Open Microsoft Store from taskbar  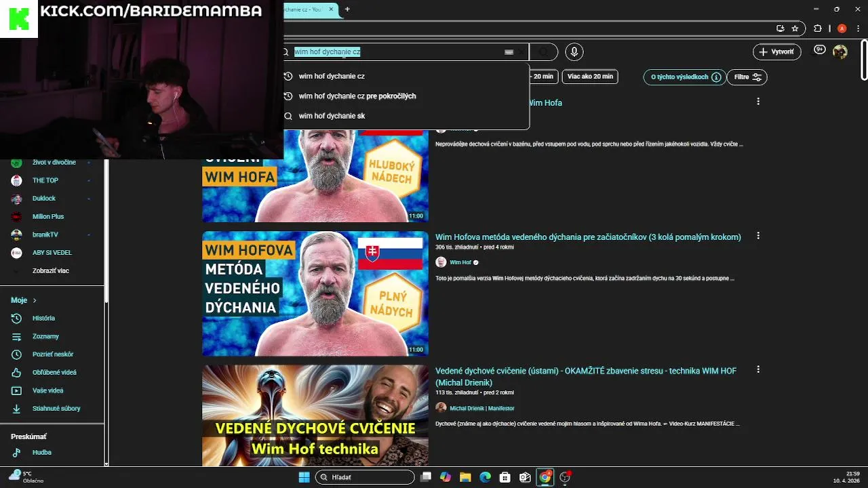tap(505, 477)
